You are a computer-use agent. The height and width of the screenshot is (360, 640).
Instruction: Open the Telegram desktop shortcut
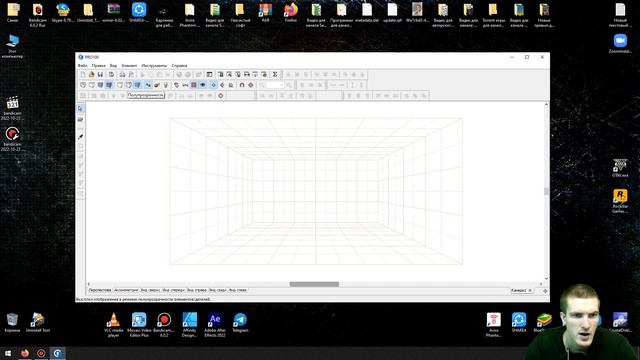click(x=240, y=322)
